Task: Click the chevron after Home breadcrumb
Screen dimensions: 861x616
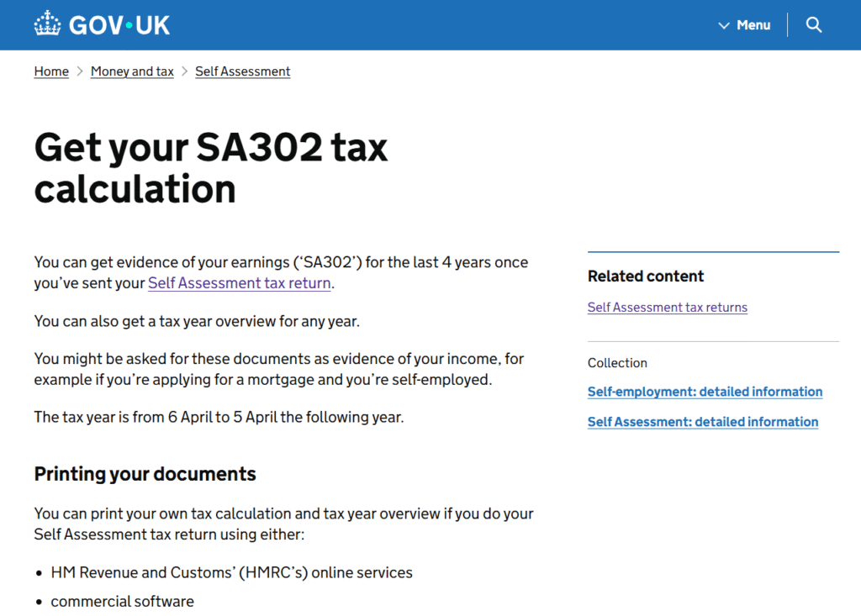Action: click(80, 71)
